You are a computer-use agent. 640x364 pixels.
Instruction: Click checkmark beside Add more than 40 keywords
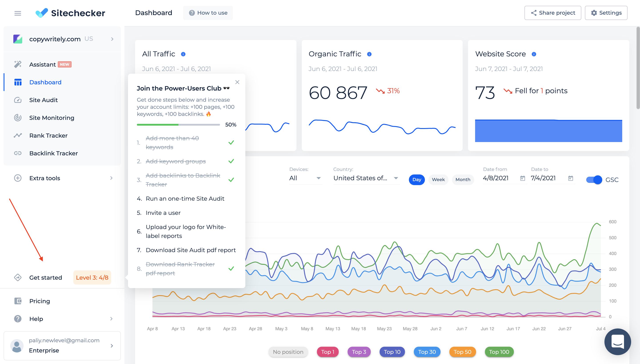(x=231, y=142)
